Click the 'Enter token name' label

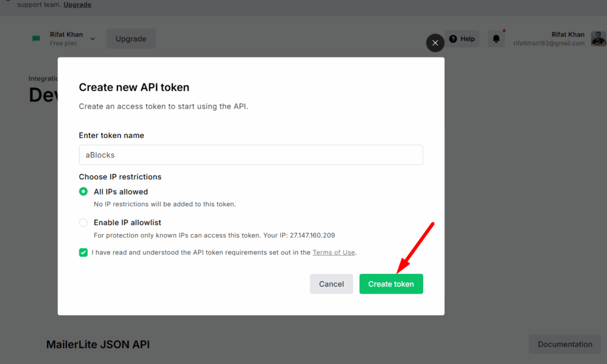pyautogui.click(x=111, y=136)
